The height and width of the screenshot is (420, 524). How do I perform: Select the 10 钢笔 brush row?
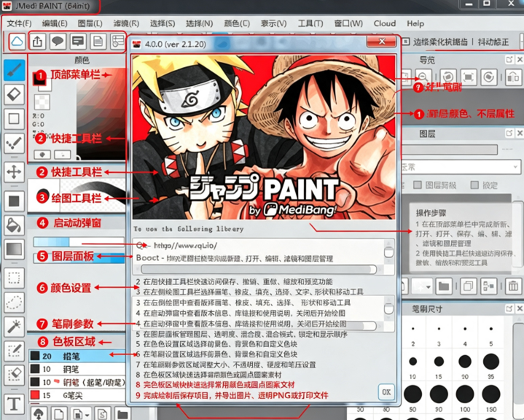pos(77,369)
